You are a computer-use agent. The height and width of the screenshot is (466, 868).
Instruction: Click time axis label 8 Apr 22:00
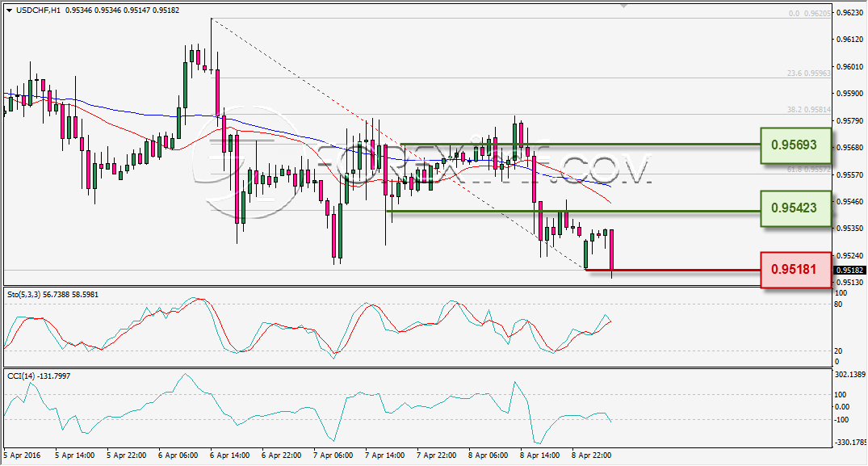(x=592, y=455)
